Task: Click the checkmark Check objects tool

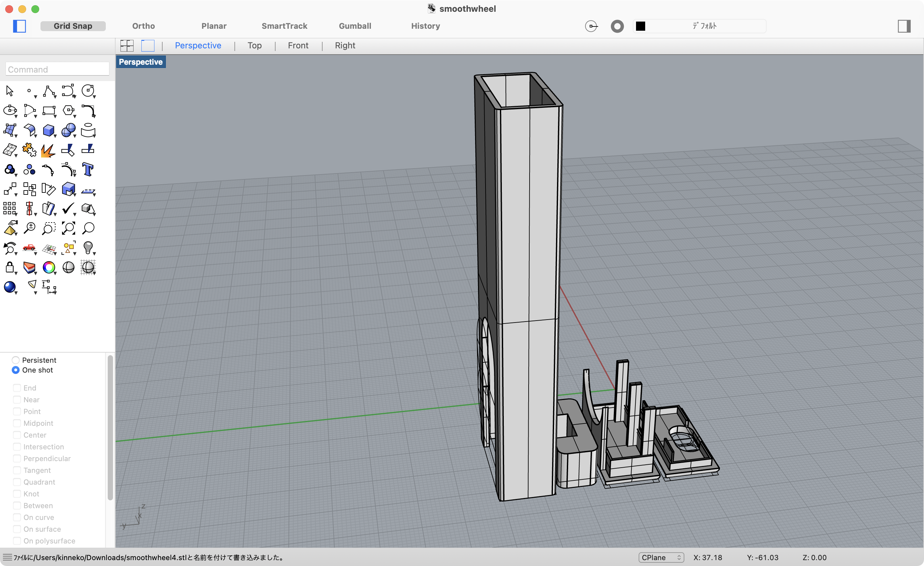Action: click(68, 208)
